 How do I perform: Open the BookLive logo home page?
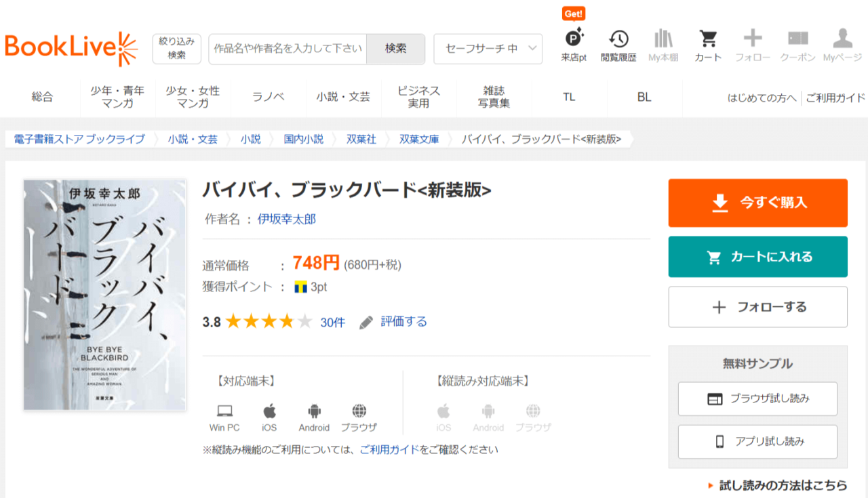pyautogui.click(x=71, y=49)
